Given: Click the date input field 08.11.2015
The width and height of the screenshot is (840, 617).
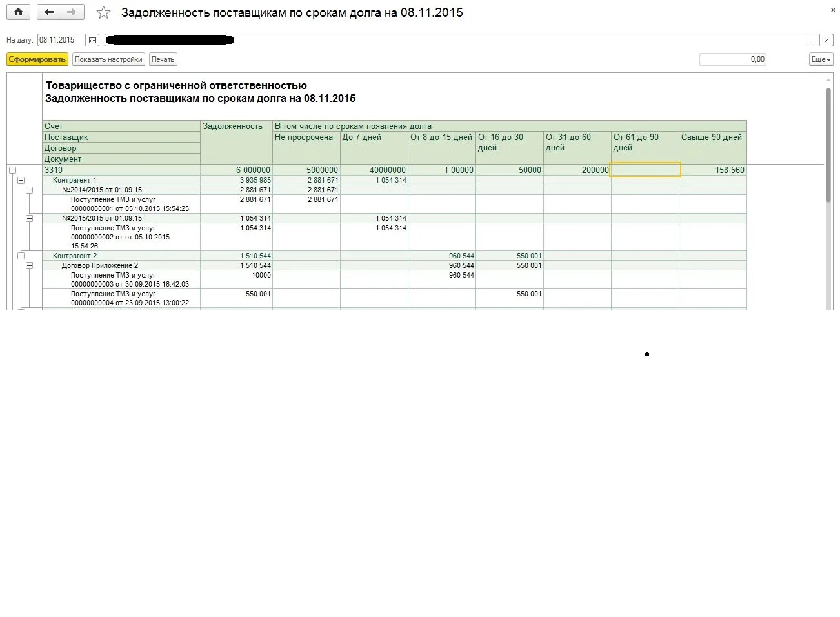Looking at the screenshot, I should pyautogui.click(x=61, y=40).
